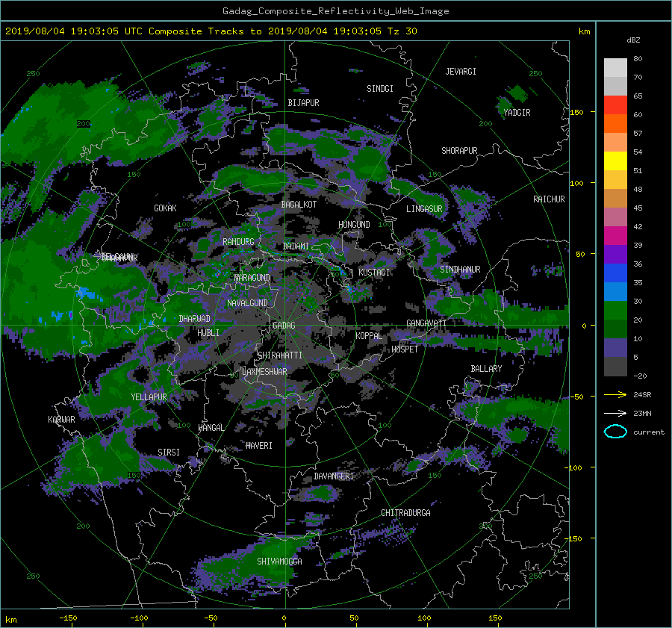The width and height of the screenshot is (672, 628).
Task: Click the -100 mark on bottom axis
Action: [x=139, y=618]
